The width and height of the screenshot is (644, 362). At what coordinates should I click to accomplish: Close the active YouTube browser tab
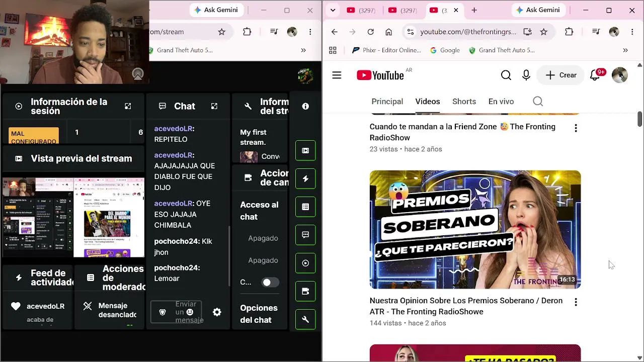pos(456,10)
